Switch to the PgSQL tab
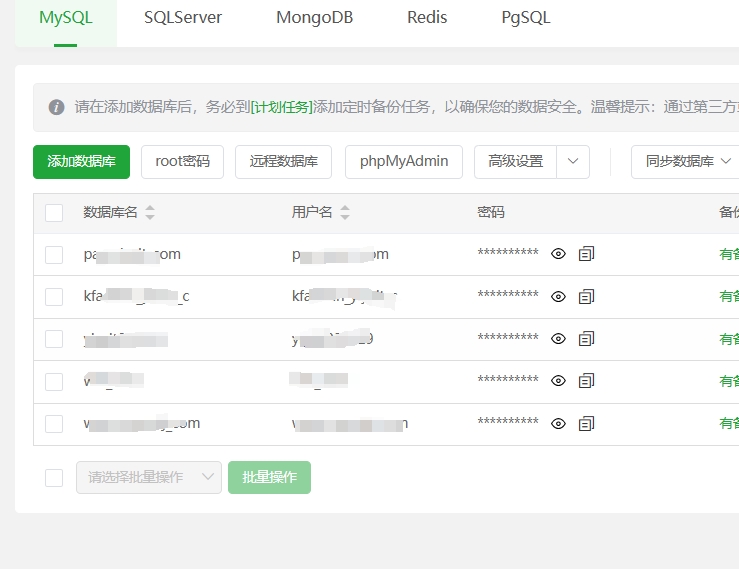 pos(526,17)
